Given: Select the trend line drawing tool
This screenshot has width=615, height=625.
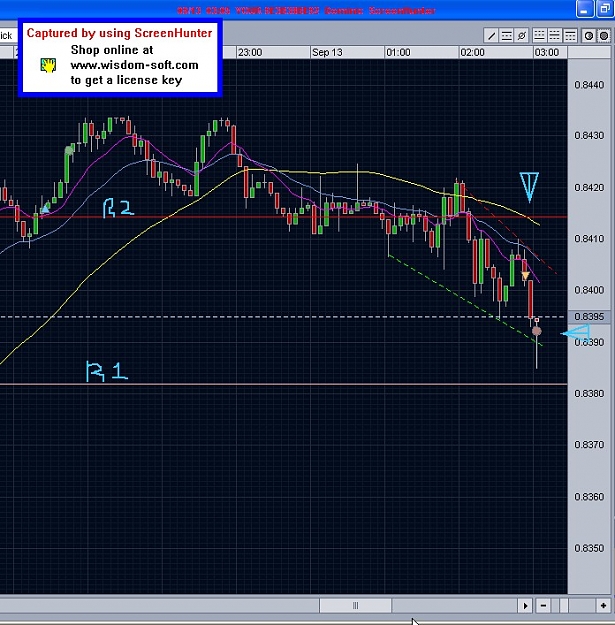Looking at the screenshot, I should (491, 36).
